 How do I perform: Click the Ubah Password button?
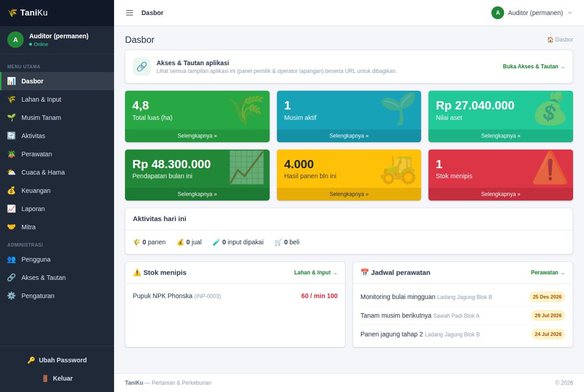pyautogui.click(x=57, y=360)
